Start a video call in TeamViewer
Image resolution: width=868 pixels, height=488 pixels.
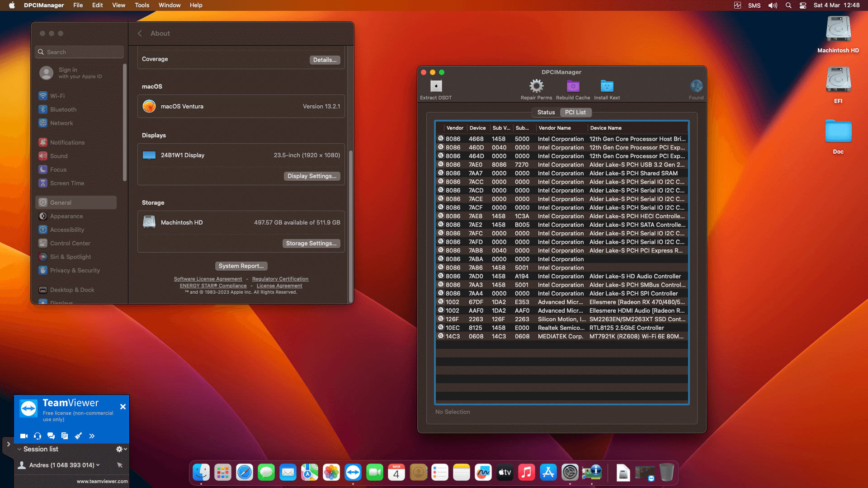pos(24,436)
